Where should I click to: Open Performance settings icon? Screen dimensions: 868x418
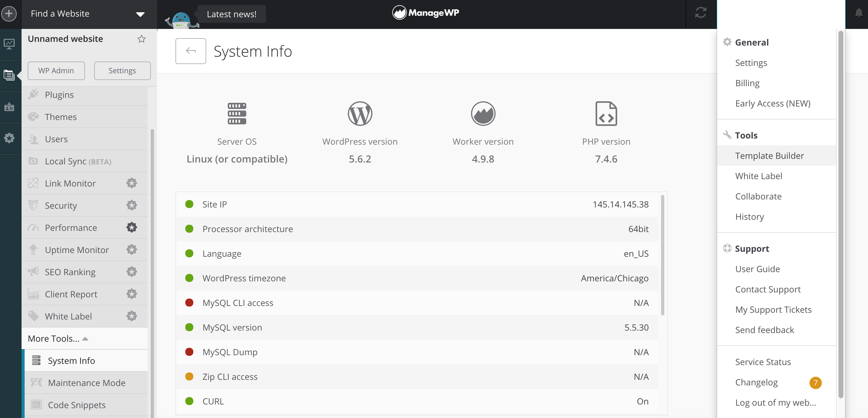[x=131, y=227]
